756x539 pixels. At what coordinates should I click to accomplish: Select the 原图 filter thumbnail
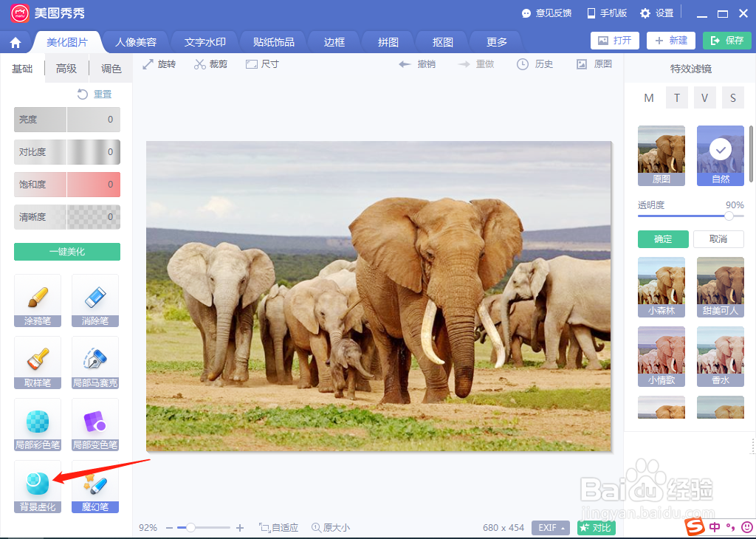[661, 156]
